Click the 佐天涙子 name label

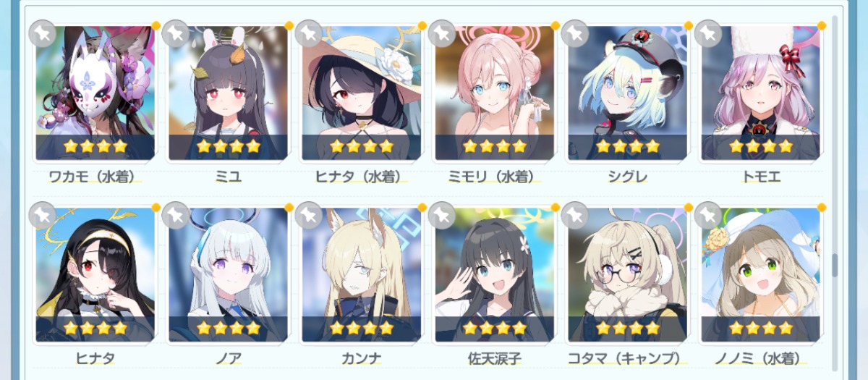coord(494,358)
